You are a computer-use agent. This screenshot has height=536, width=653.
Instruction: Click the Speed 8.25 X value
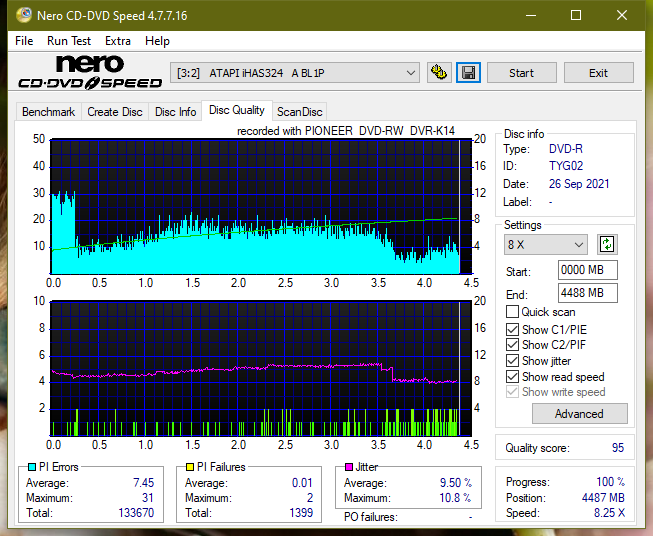609,513
